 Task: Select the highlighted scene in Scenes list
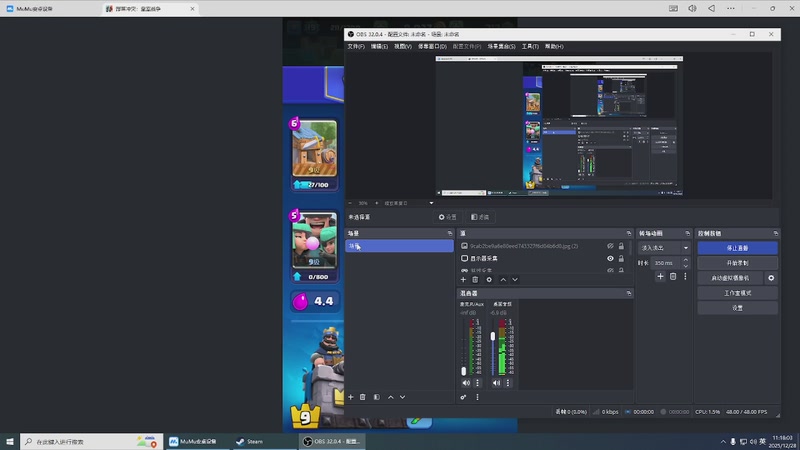(x=399, y=246)
